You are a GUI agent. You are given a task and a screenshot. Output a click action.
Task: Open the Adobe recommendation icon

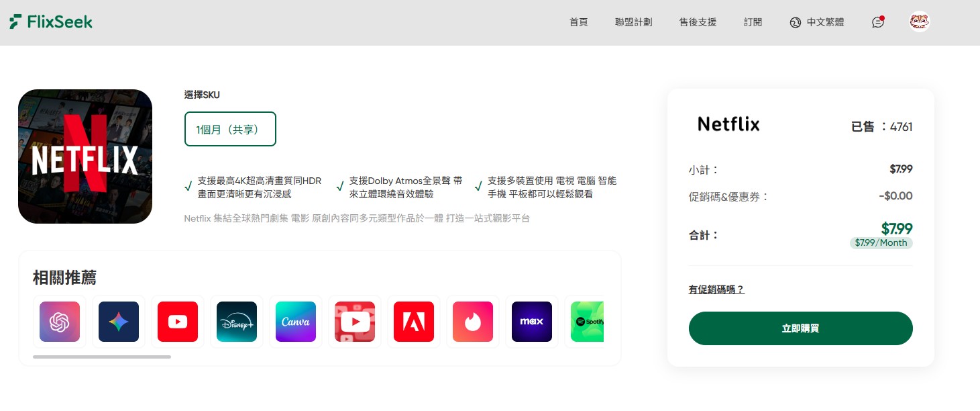click(x=414, y=322)
